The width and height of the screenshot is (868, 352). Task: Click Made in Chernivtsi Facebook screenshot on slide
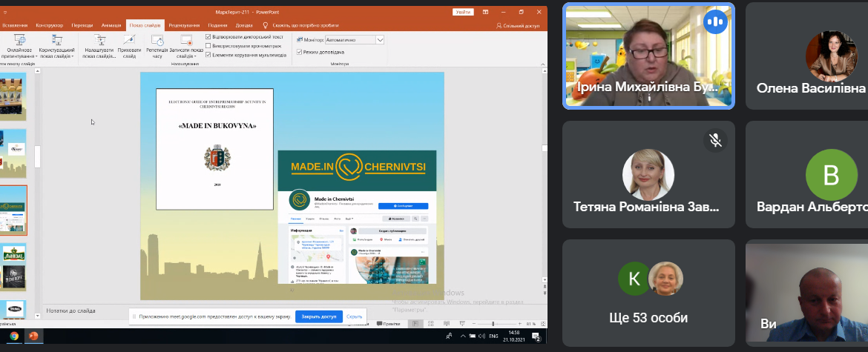(x=357, y=216)
